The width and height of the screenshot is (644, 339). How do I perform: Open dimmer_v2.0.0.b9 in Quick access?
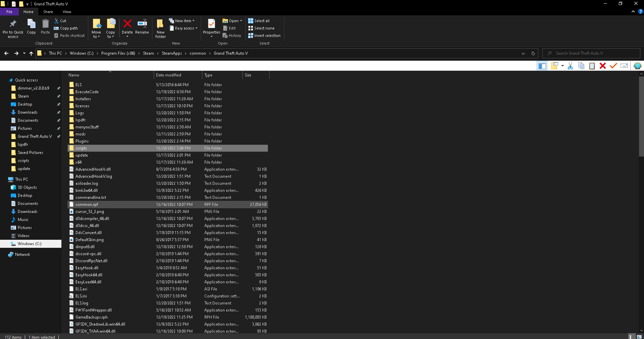[x=33, y=88]
